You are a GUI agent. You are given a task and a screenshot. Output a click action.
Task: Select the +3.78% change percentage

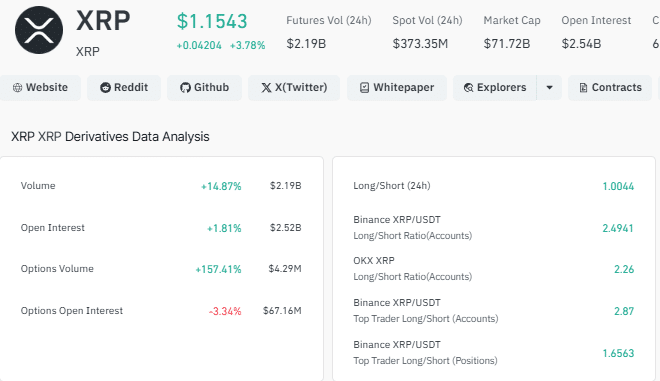point(248,45)
